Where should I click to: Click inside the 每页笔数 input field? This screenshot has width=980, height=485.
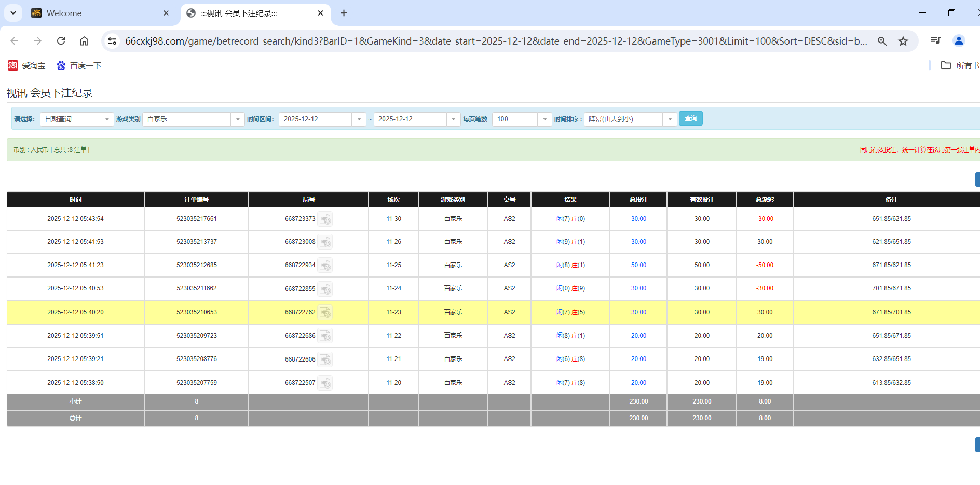[x=515, y=119]
